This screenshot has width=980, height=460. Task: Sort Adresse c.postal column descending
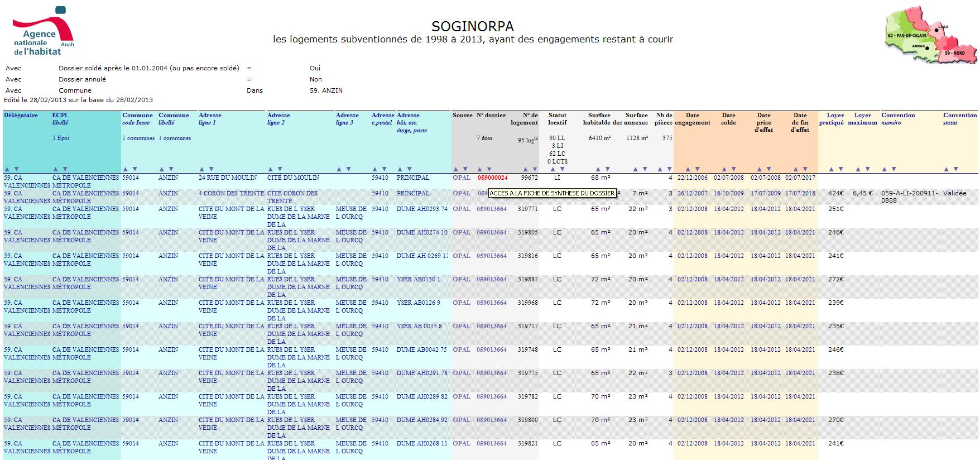point(385,169)
